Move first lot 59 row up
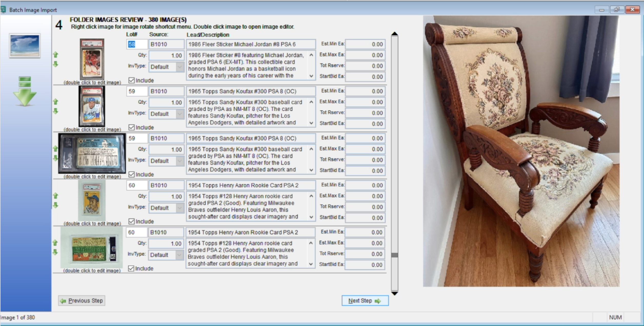This screenshot has height=326, width=644. coord(55,102)
